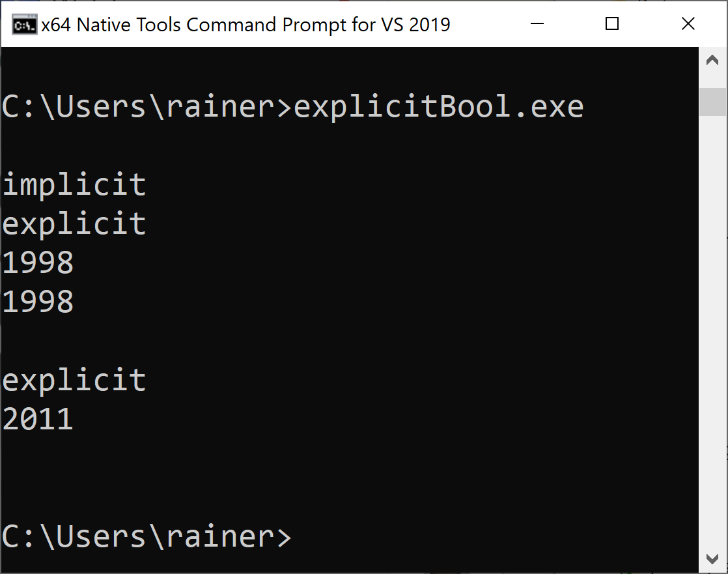728x574 pixels.
Task: Click the vertical scrollbar thumb
Action: click(713, 102)
